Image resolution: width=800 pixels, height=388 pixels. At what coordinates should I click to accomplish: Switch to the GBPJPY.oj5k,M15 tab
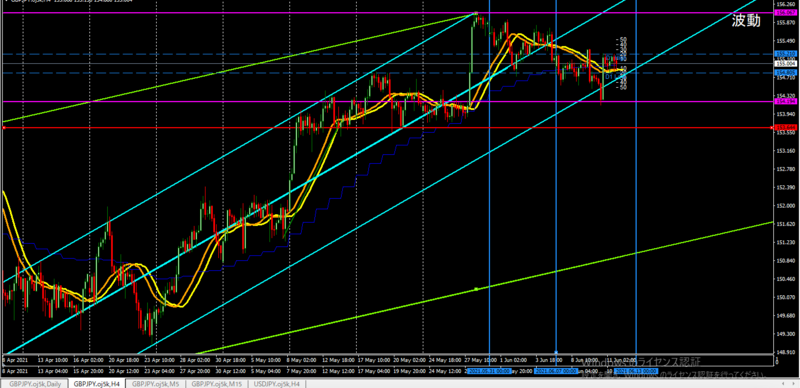click(216, 383)
